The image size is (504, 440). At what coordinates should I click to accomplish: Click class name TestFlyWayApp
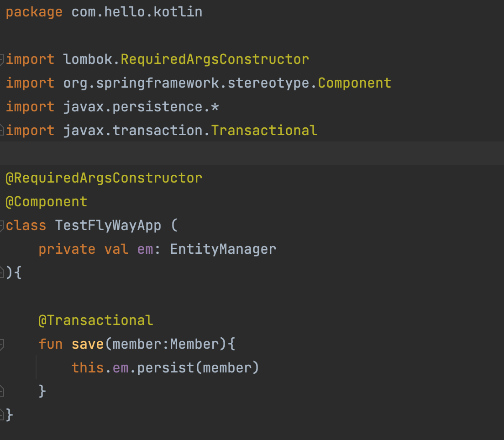(x=108, y=225)
